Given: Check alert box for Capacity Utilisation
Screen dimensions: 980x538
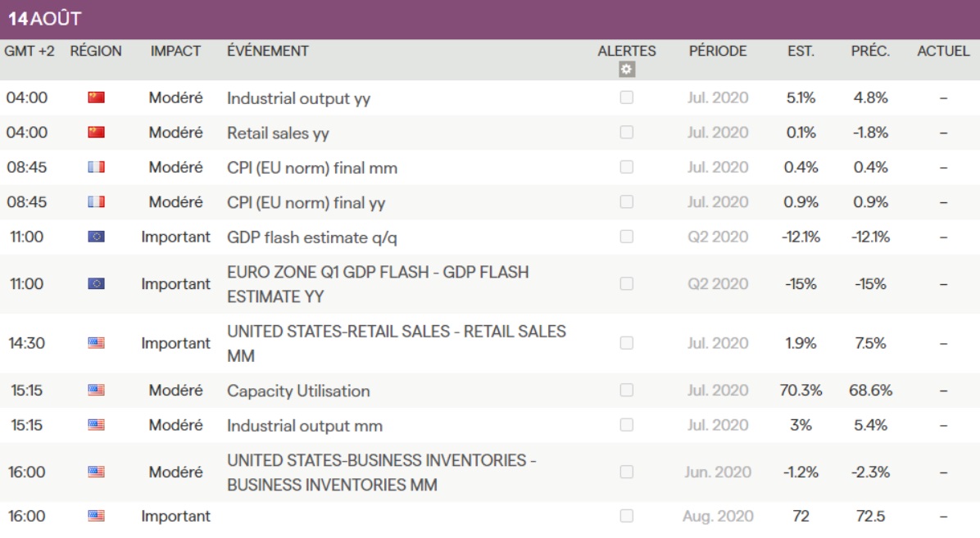Looking at the screenshot, I should 627,391.
